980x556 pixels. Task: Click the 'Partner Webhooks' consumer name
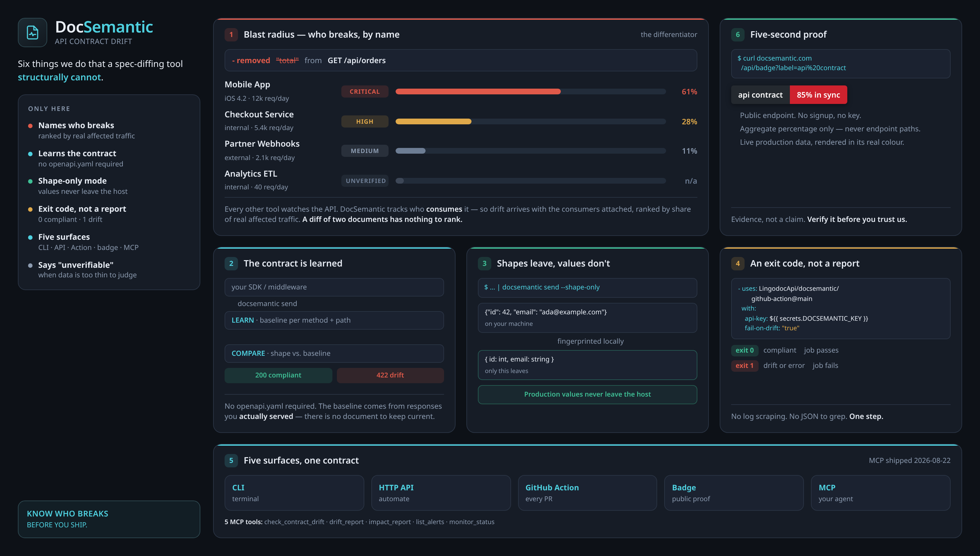pyautogui.click(x=262, y=143)
